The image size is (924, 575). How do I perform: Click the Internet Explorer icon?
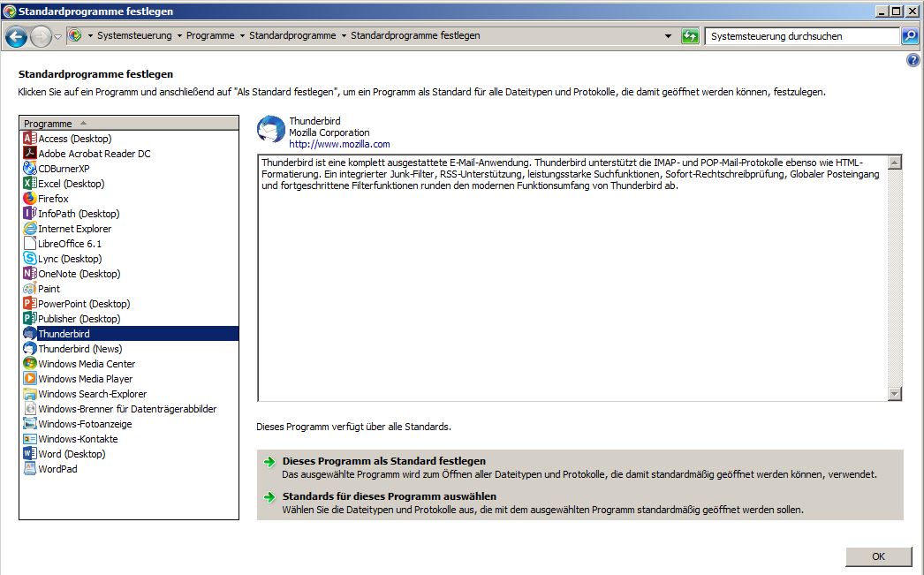tap(29, 229)
